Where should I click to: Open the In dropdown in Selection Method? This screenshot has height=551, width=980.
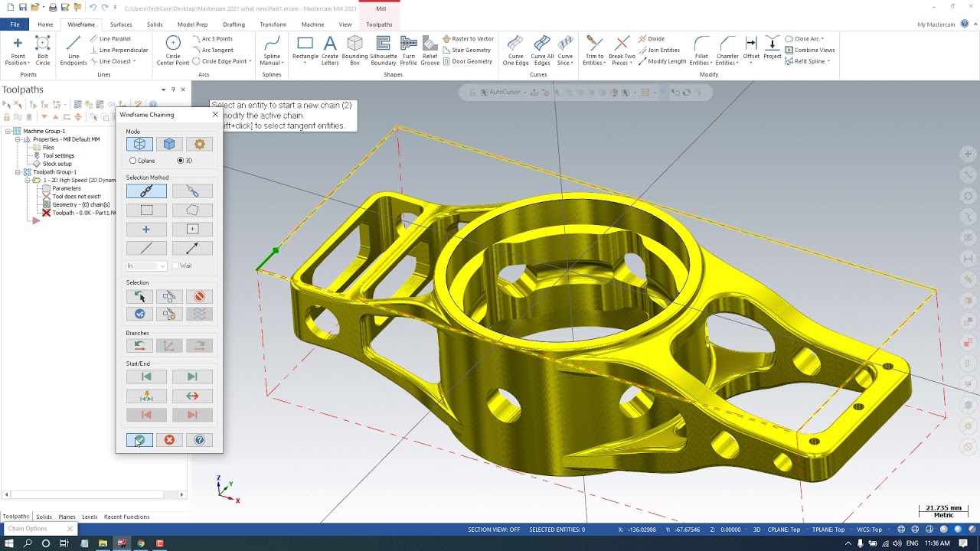[x=146, y=266]
